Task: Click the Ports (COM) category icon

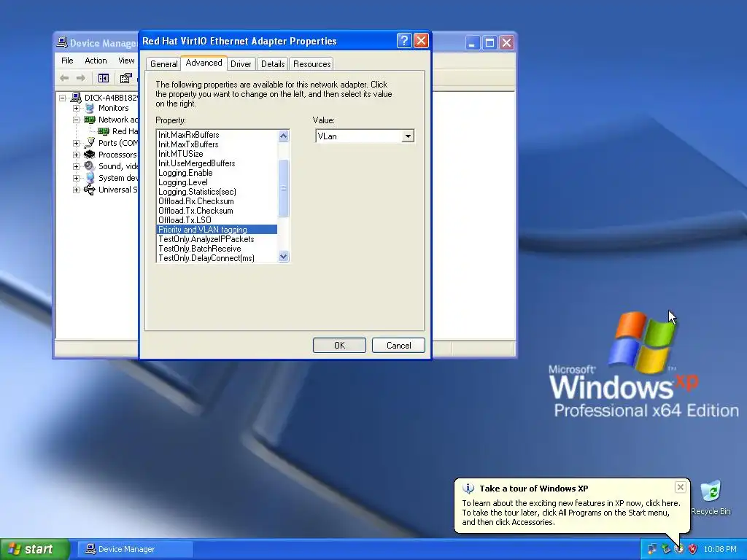Action: click(90, 143)
